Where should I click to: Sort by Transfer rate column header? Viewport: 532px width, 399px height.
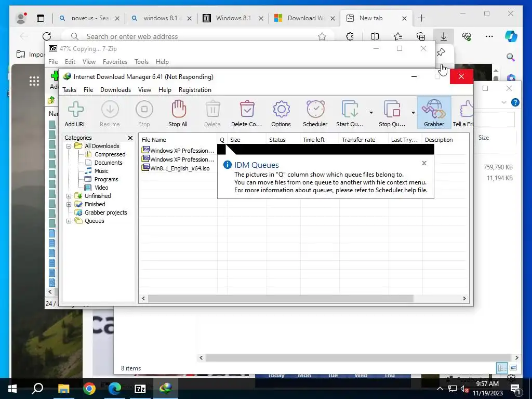[364, 140]
